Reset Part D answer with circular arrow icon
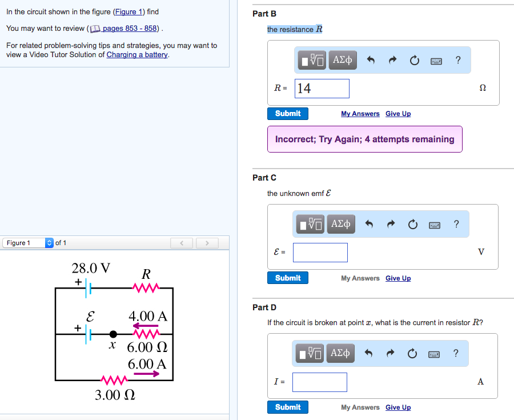Viewport: 514px width, 420px height. pos(412,353)
